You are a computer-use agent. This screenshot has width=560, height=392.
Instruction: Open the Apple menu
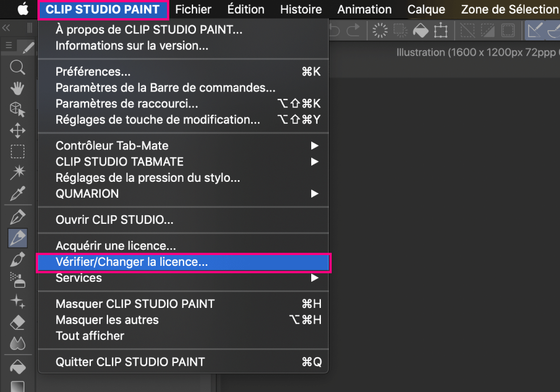click(x=23, y=9)
